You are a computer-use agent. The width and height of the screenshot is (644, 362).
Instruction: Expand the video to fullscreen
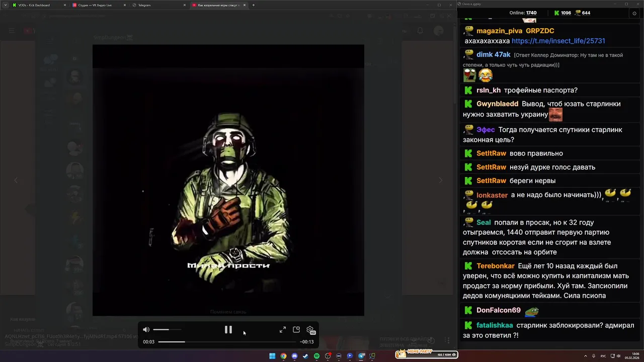pos(283,330)
